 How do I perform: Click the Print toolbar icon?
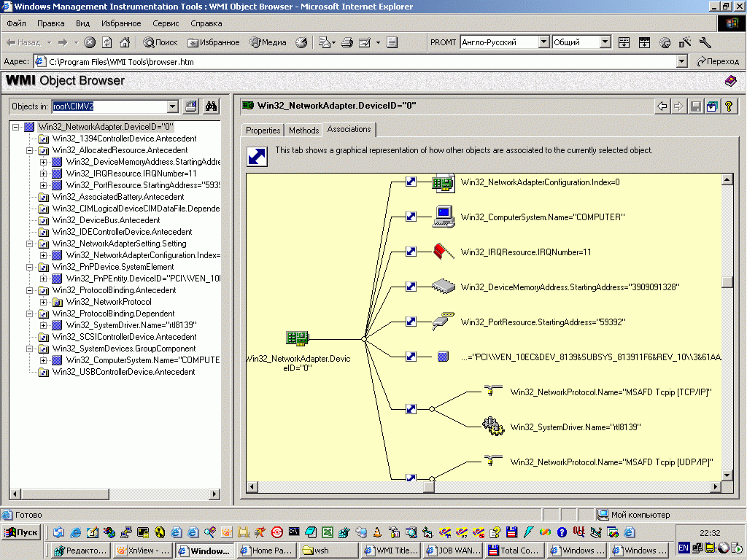pyautogui.click(x=347, y=42)
